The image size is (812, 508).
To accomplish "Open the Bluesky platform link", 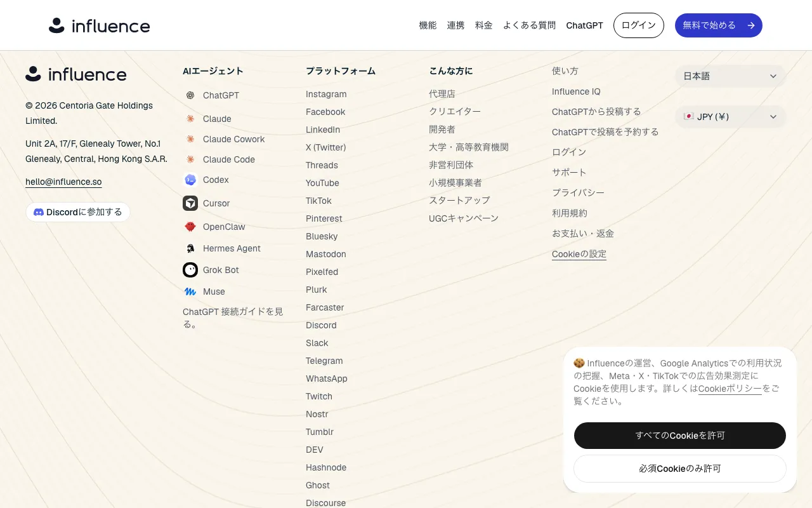I will point(322,236).
